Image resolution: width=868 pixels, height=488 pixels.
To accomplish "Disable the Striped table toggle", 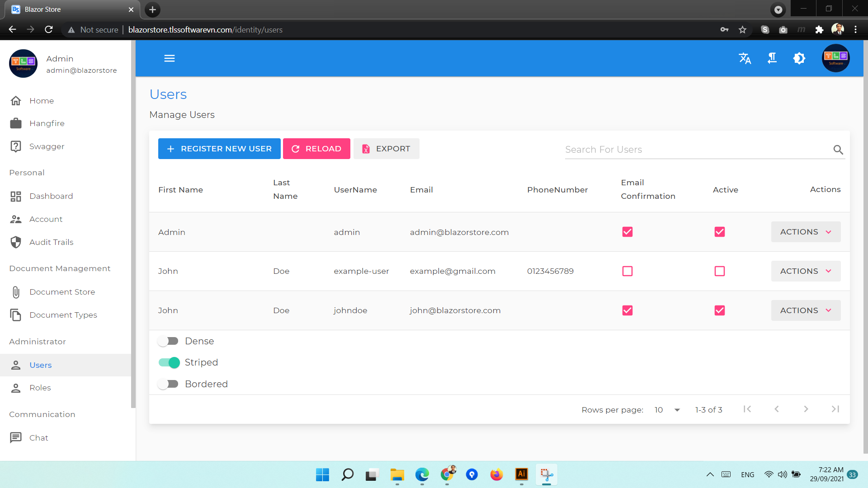I will point(169,362).
